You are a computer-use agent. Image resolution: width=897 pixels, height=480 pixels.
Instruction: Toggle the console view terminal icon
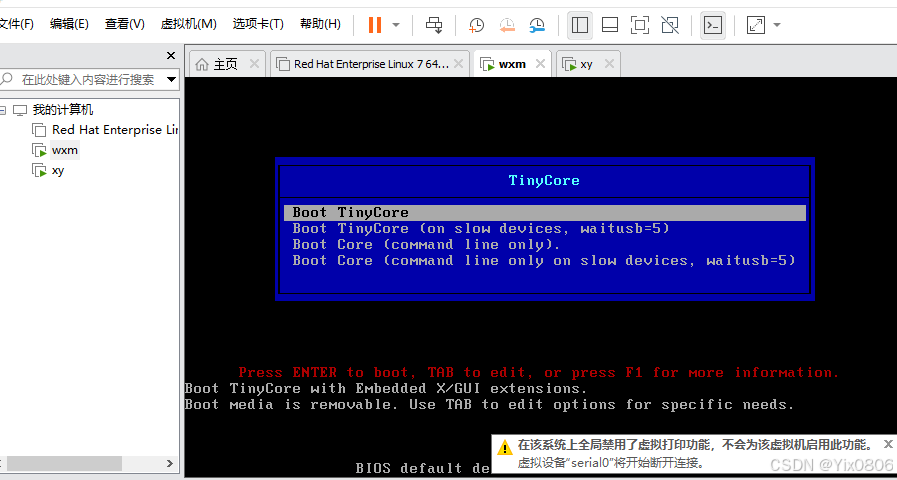(x=713, y=25)
